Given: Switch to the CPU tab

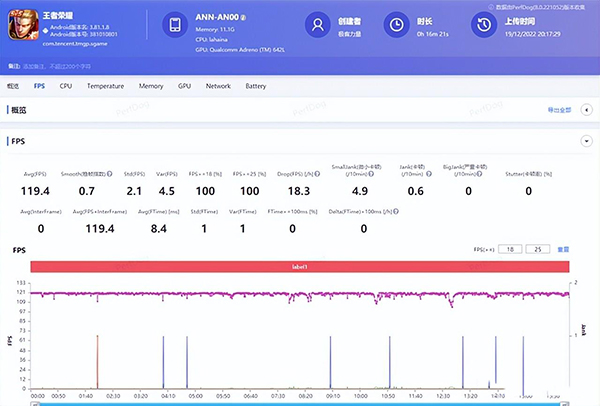Looking at the screenshot, I should click(x=66, y=87).
